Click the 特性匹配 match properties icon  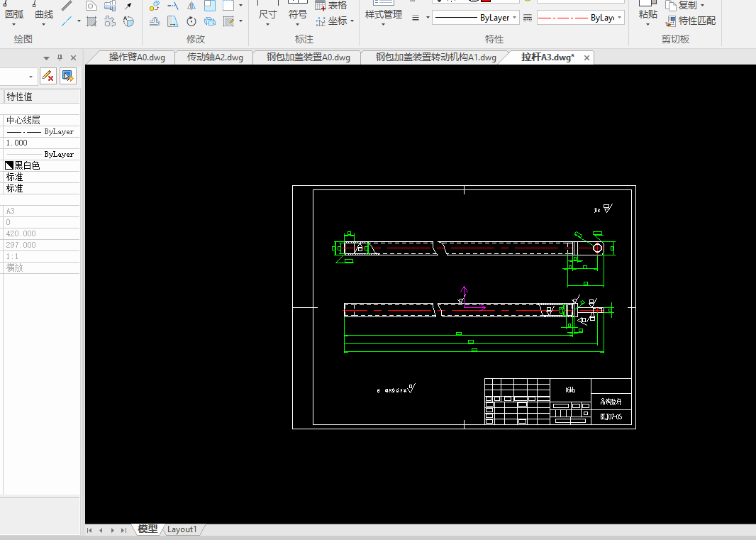(x=671, y=21)
